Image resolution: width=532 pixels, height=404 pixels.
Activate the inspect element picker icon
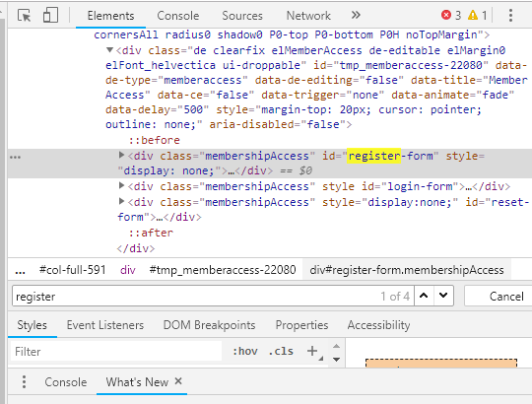click(24, 16)
